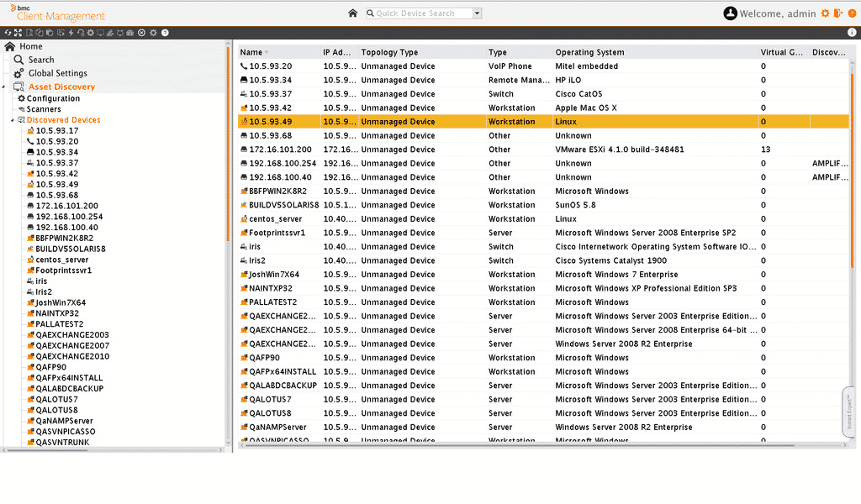Click the SunOS 5.8 operating system cell
Image resolution: width=861 pixels, height=504 pixels.
tap(575, 205)
